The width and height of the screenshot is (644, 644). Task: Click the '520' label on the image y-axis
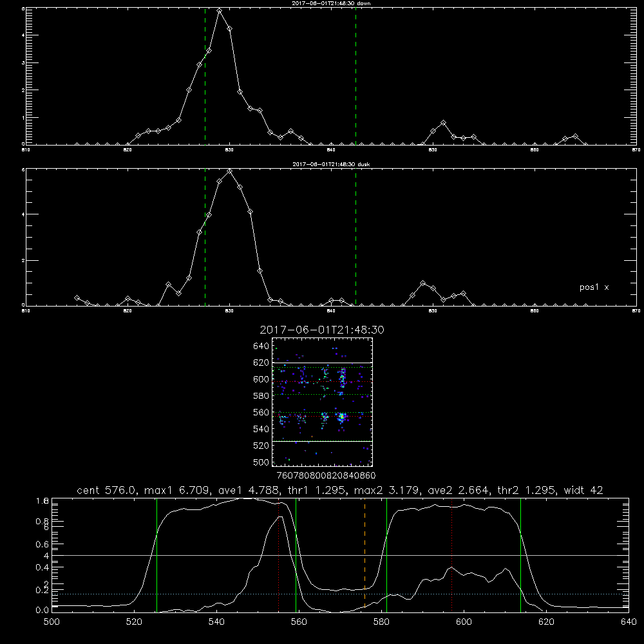pyautogui.click(x=261, y=446)
